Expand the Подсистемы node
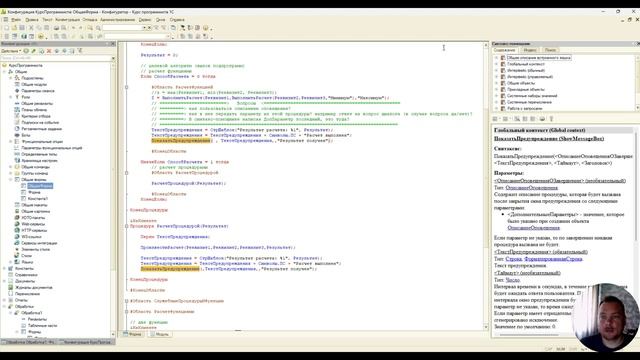The height and width of the screenshot is (360, 640). click(x=11, y=78)
